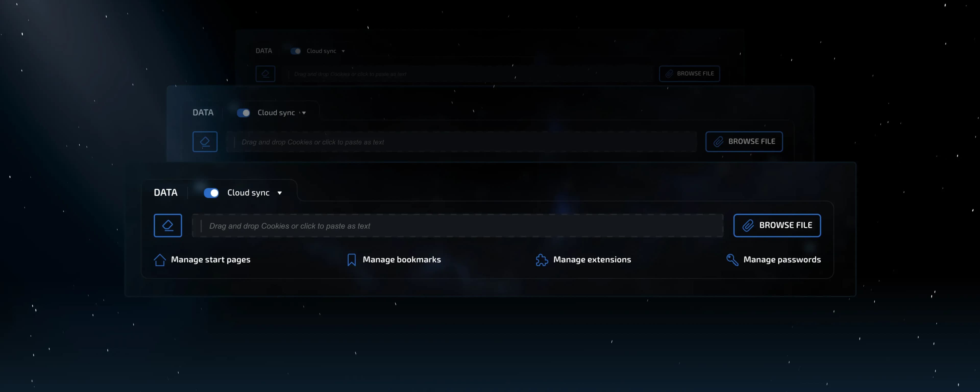Expand the Cloud sync dropdown arrow in the middle panel

coord(304,113)
